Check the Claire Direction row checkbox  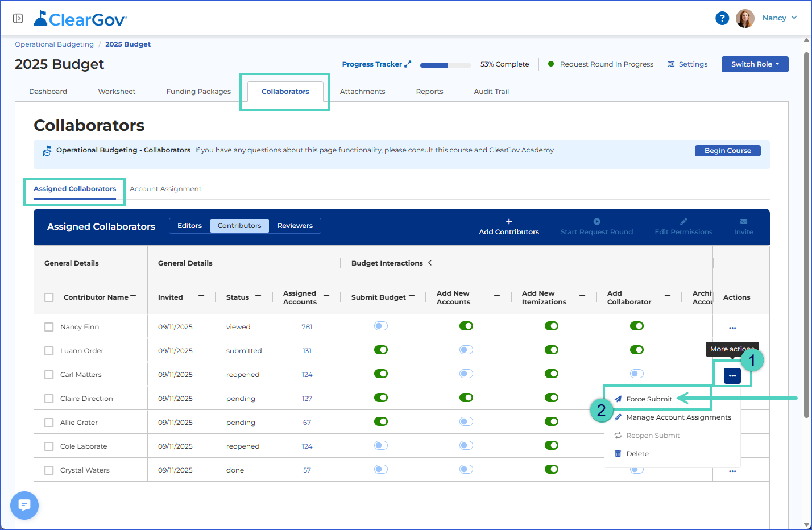(49, 399)
